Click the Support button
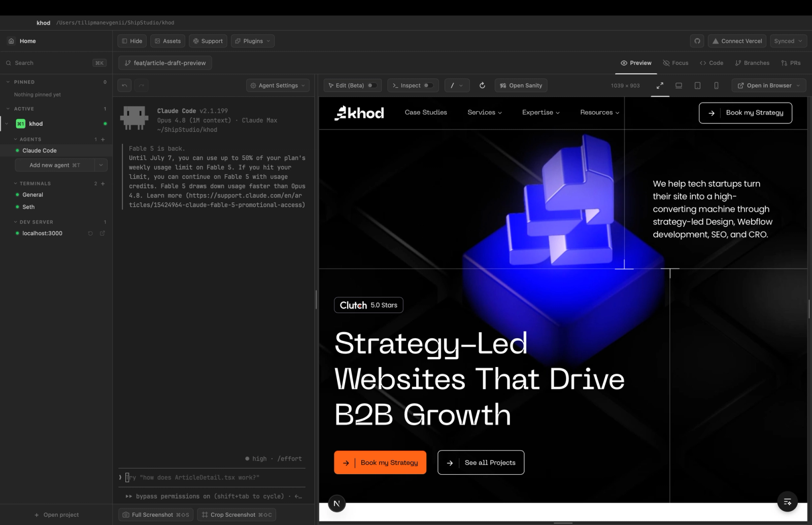812x525 pixels. click(x=208, y=41)
